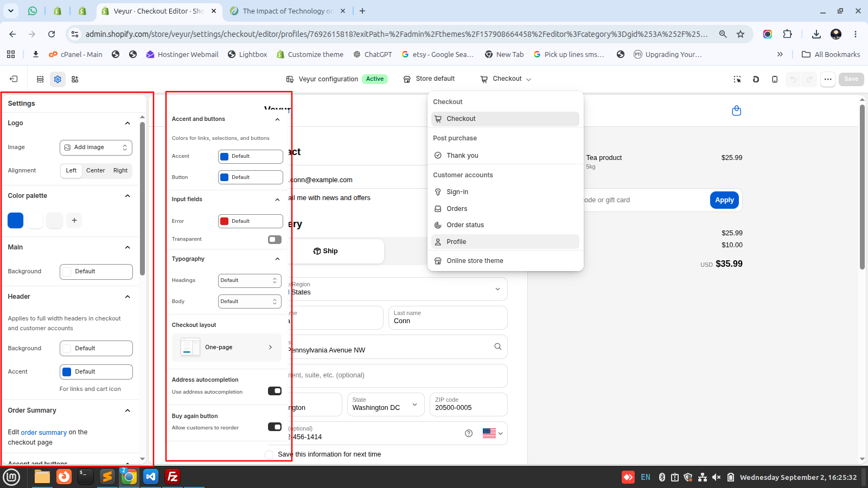The image size is (868, 488).
Task: Activate the inspector selection tool icon
Action: click(x=737, y=79)
